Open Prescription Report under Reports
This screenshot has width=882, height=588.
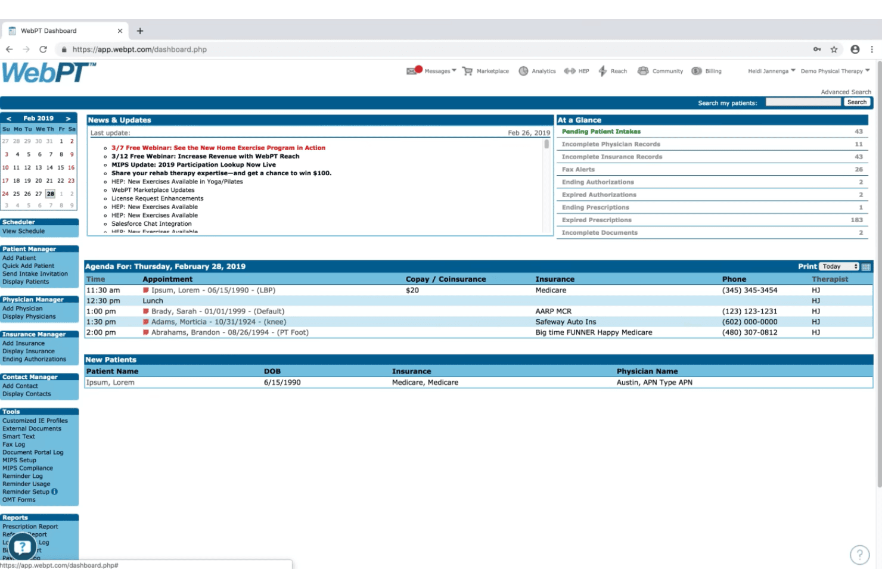coord(30,527)
